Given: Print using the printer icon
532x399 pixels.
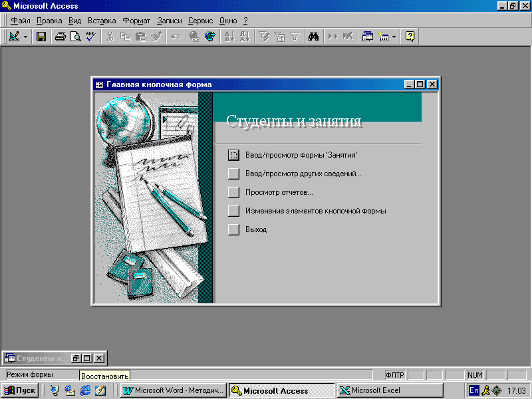Looking at the screenshot, I should [x=61, y=37].
